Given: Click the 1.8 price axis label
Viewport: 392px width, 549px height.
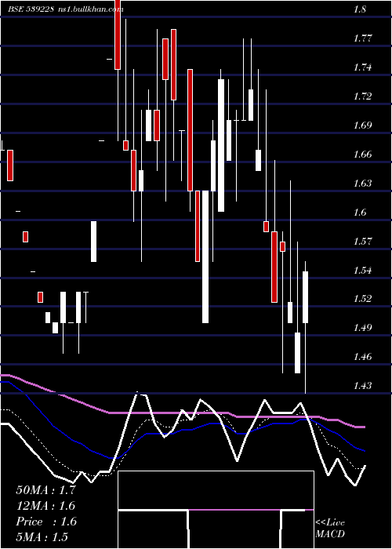Looking at the screenshot, I should 360,9.
